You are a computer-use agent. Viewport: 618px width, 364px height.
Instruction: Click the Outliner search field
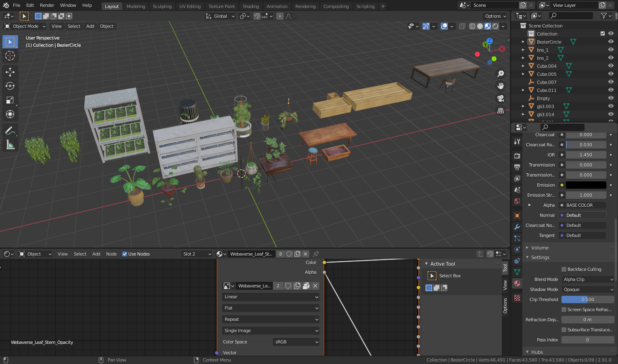(x=570, y=15)
